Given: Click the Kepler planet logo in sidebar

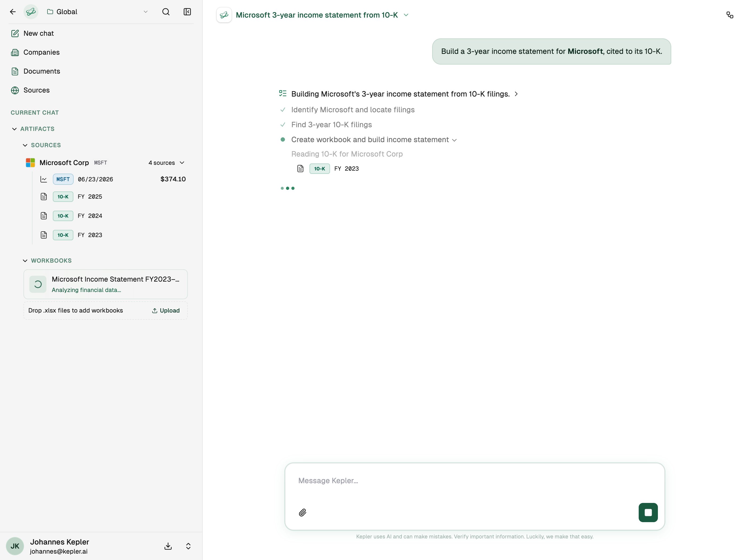Looking at the screenshot, I should (31, 12).
